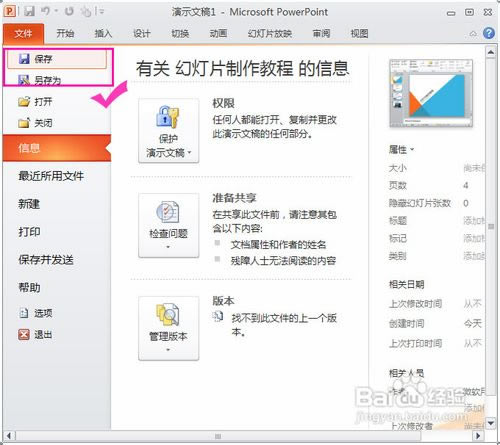Click the value next to 类别 property
Image resolution: width=500 pixels, height=445 pixels.
tap(474, 256)
